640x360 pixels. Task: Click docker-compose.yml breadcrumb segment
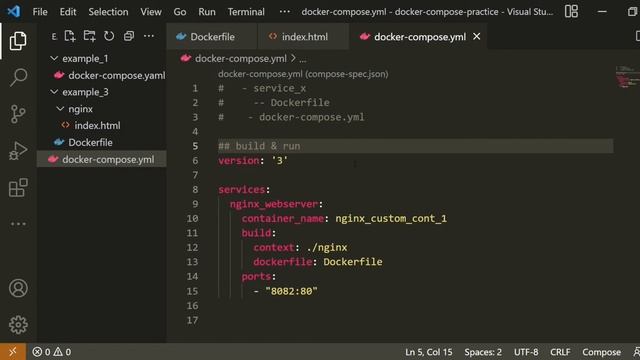(240, 58)
